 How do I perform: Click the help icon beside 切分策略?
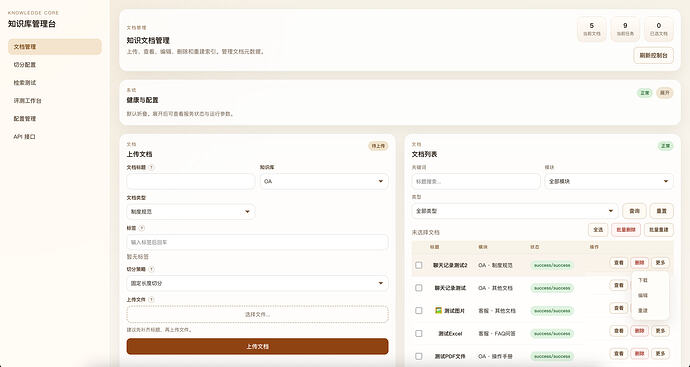tap(151, 269)
